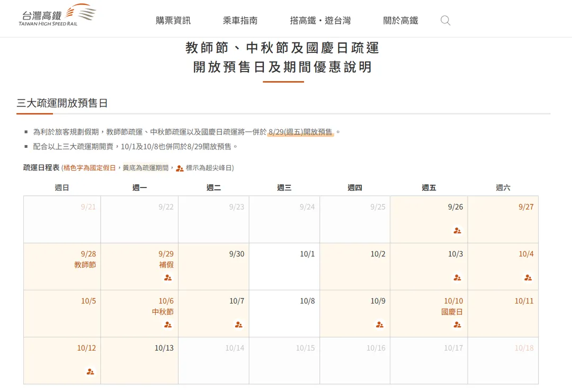The image size is (572, 392).
Task: Click peak-day icon on 10/6 中秋節
Action: tap(168, 325)
